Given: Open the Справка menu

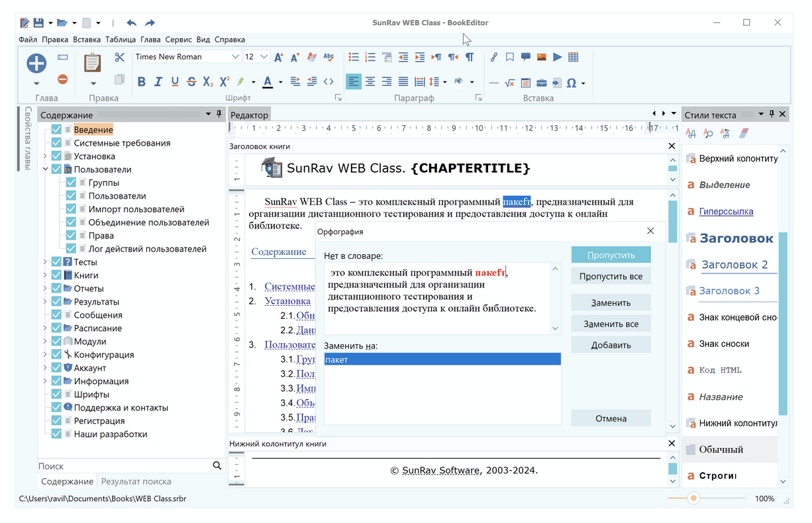Looking at the screenshot, I should (x=230, y=39).
